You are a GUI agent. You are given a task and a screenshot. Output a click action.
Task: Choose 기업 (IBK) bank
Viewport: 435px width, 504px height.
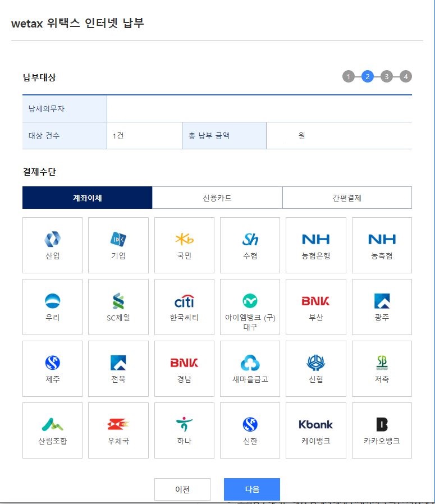118,245
